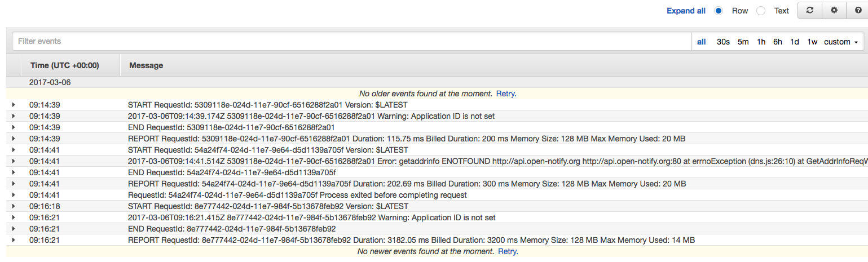This screenshot has height=262, width=868.
Task: Click the Time (UTC +00:00) column header
Action: (65, 65)
